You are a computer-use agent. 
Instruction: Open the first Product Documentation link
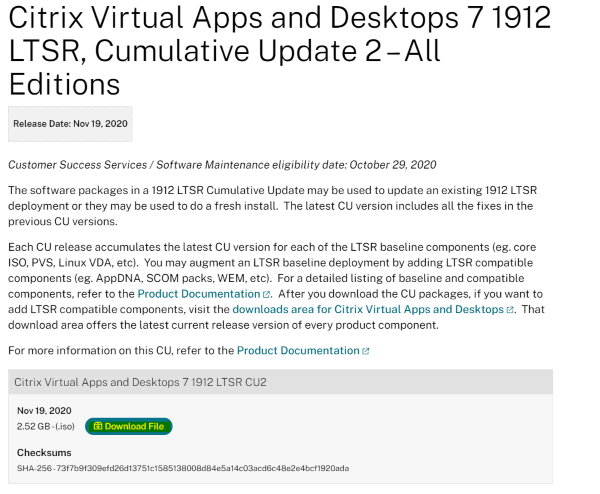pyautogui.click(x=199, y=294)
